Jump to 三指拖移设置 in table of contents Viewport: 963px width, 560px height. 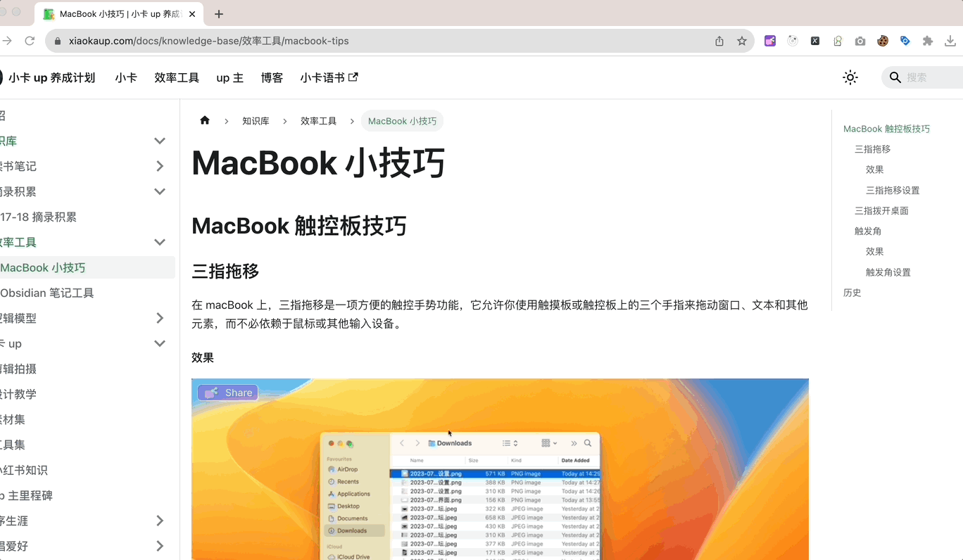point(893,190)
